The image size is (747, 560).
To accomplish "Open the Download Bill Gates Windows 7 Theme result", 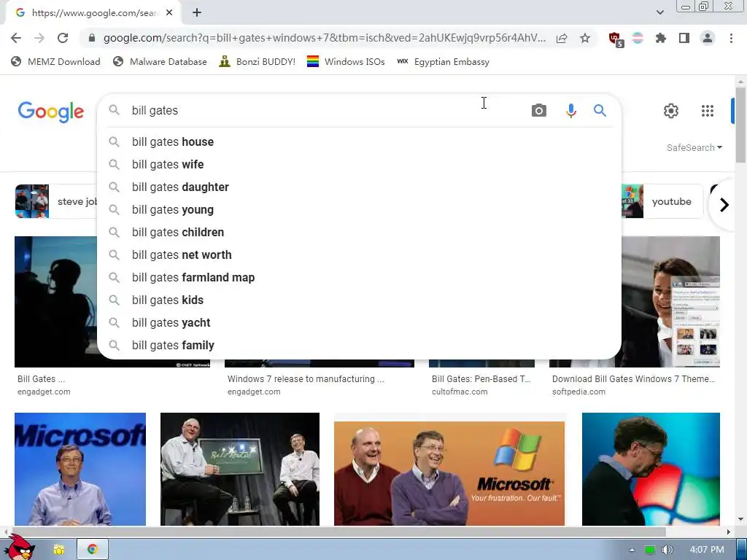I will click(634, 379).
